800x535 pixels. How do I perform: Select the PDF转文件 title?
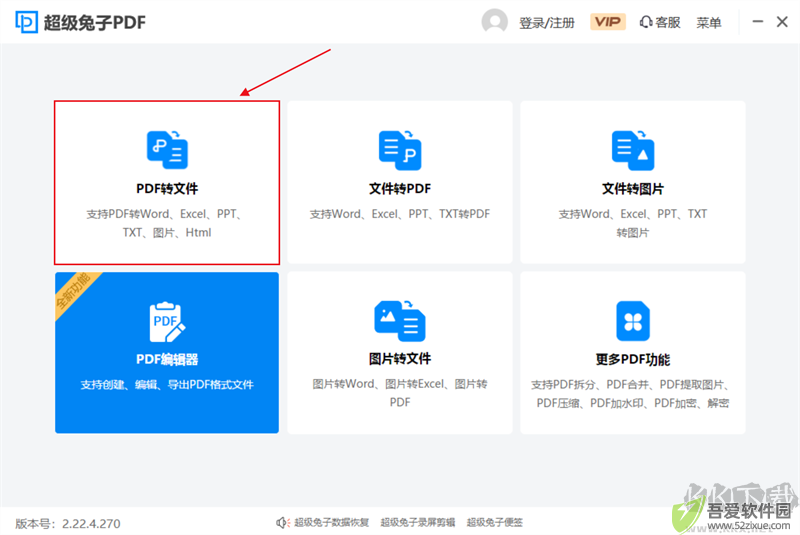click(167, 189)
